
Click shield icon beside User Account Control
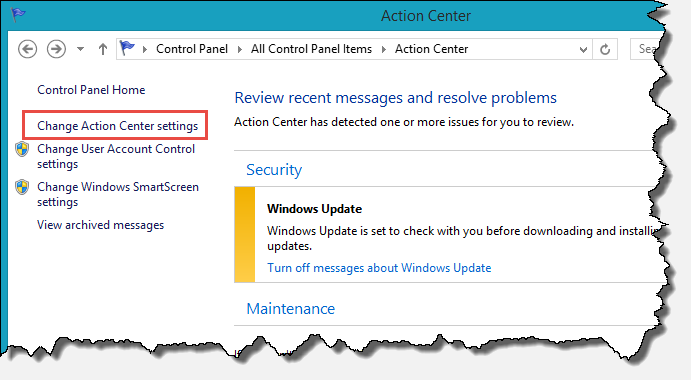pyautogui.click(x=22, y=149)
